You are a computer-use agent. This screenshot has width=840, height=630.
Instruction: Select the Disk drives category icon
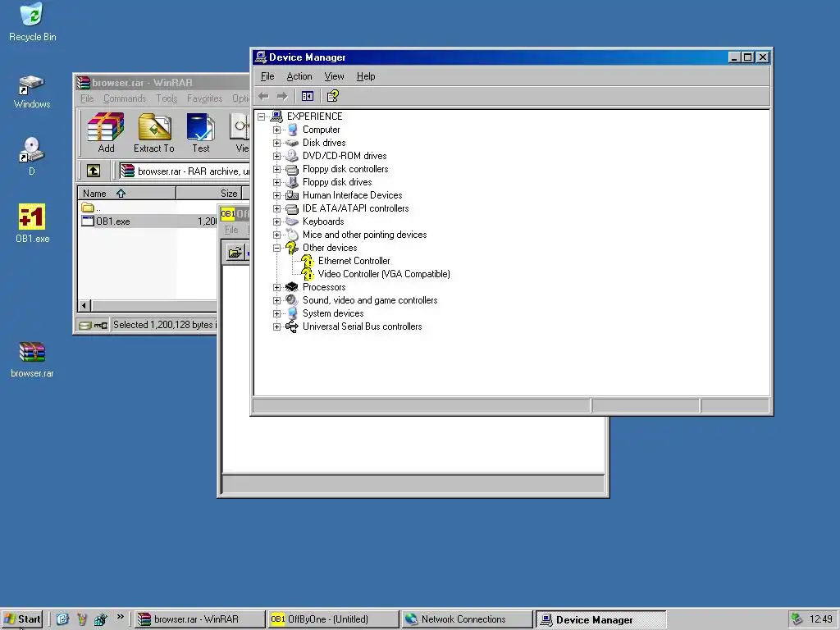click(292, 143)
